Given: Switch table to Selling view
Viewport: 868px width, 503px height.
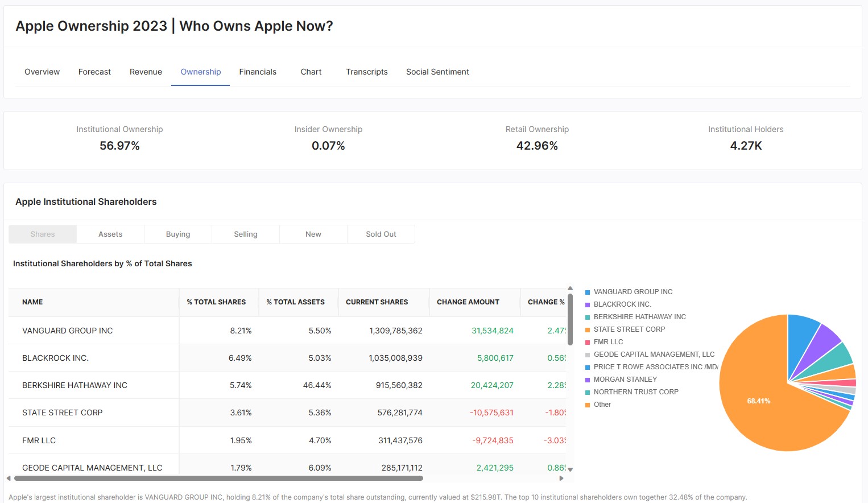Looking at the screenshot, I should pyautogui.click(x=246, y=234).
